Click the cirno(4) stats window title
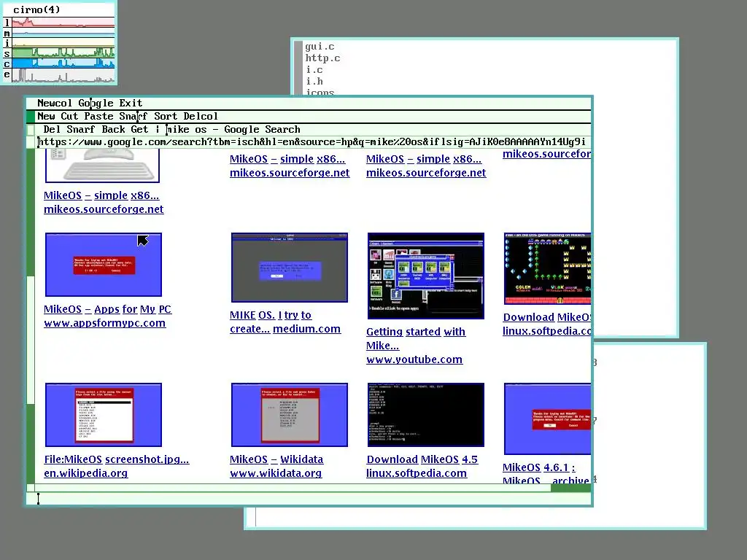The image size is (747, 560). (36, 9)
